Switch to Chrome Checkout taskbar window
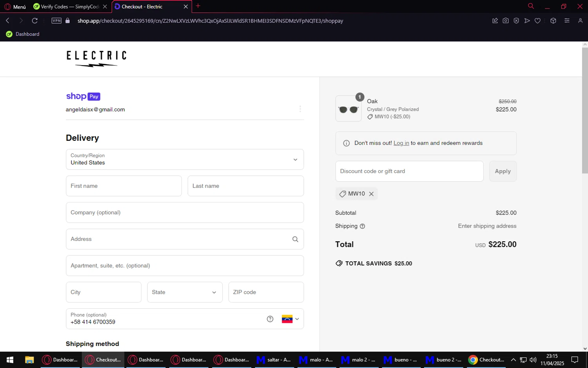The image size is (588, 368). click(x=486, y=360)
